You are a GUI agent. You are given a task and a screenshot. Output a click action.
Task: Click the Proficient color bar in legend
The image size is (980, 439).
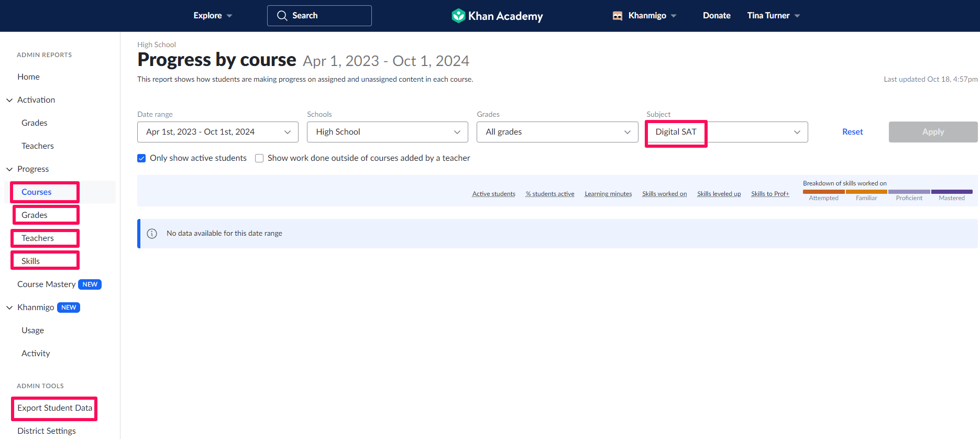click(x=909, y=192)
